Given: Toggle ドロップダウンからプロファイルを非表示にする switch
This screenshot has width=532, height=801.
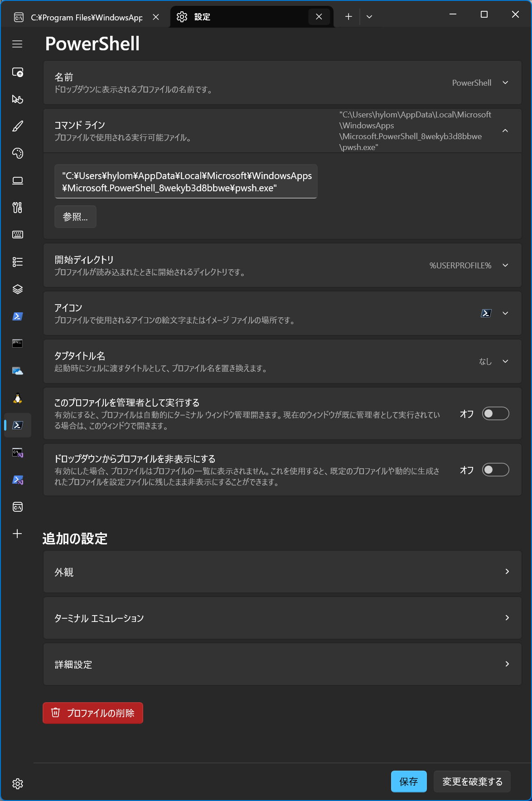Looking at the screenshot, I should coord(496,470).
